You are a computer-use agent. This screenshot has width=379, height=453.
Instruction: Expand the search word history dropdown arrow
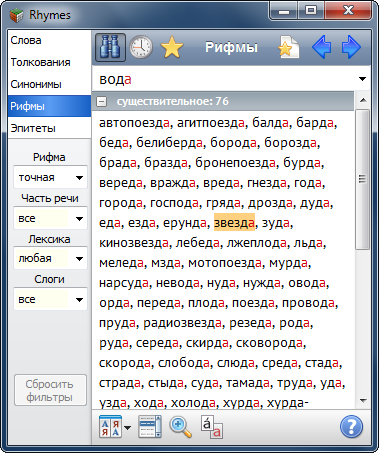click(x=362, y=79)
